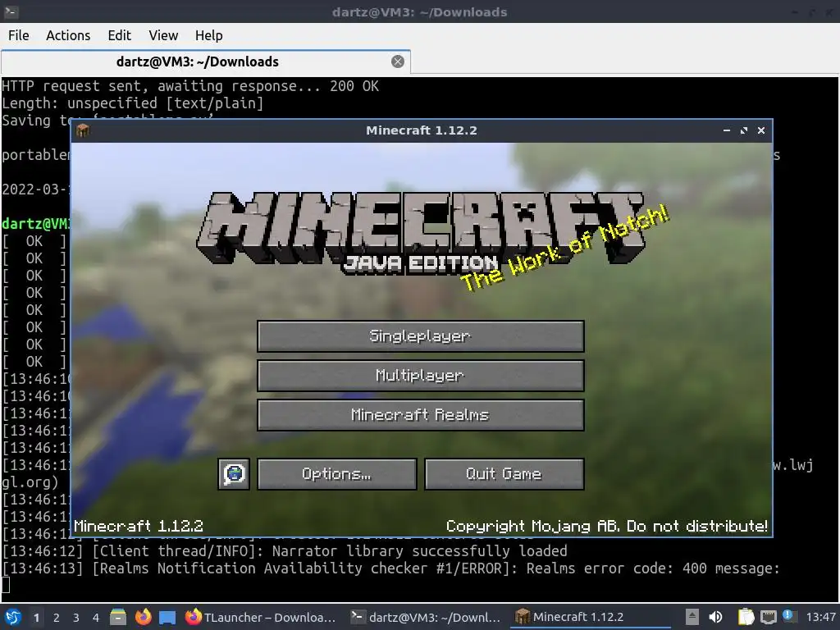Click the 13:47 taskbar clock
Screen dimensions: 840x630
click(x=820, y=617)
